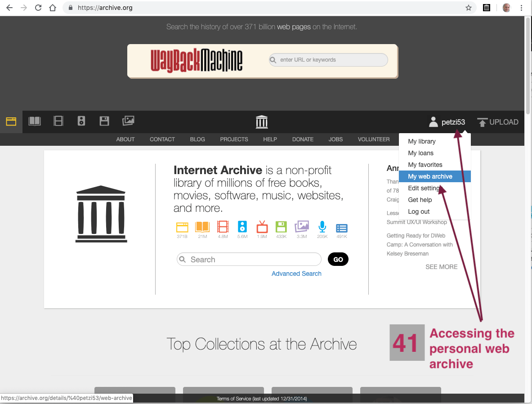Expand the petzi53 user menu
532x404 pixels.
click(x=447, y=122)
